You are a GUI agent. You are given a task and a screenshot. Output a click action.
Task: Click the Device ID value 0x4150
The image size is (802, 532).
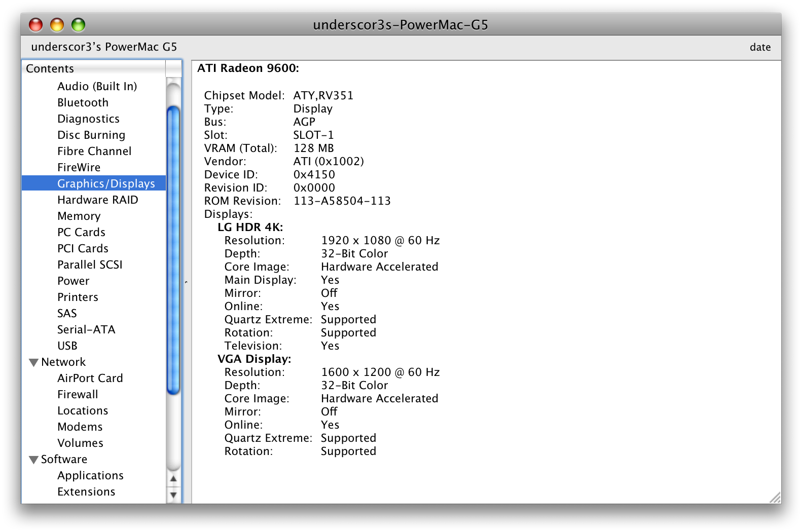click(x=314, y=174)
